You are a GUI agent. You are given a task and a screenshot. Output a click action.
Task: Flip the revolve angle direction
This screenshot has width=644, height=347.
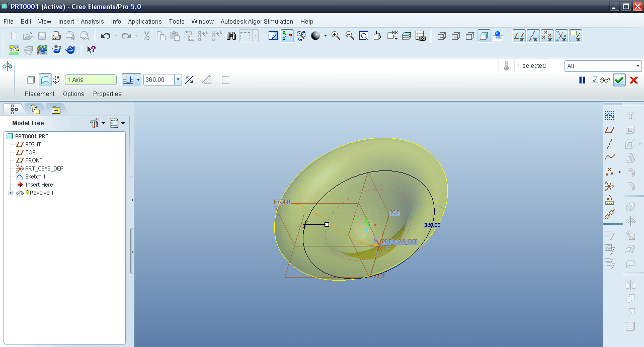click(189, 80)
